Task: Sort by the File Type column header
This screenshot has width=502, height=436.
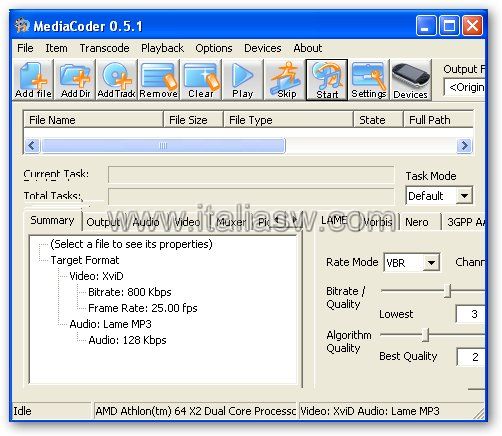Action: [288, 120]
